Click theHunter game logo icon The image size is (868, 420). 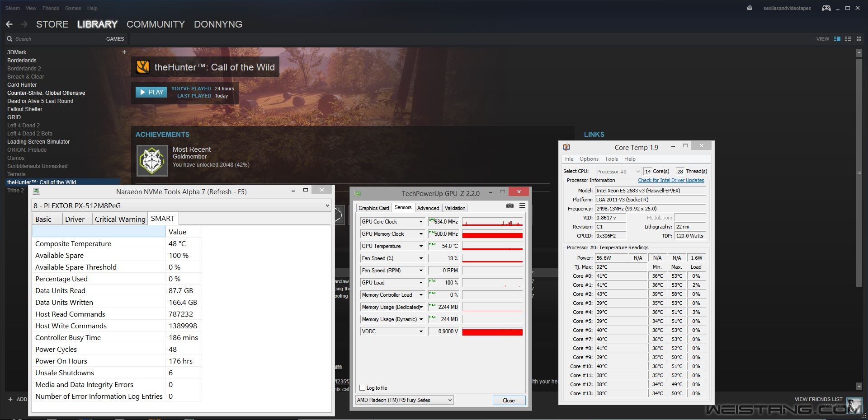click(x=143, y=67)
